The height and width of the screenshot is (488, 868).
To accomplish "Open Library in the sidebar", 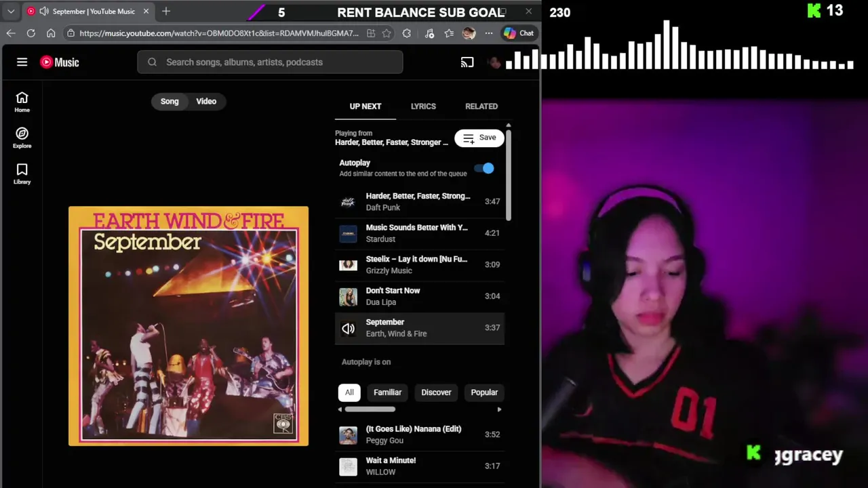I will pos(22,174).
